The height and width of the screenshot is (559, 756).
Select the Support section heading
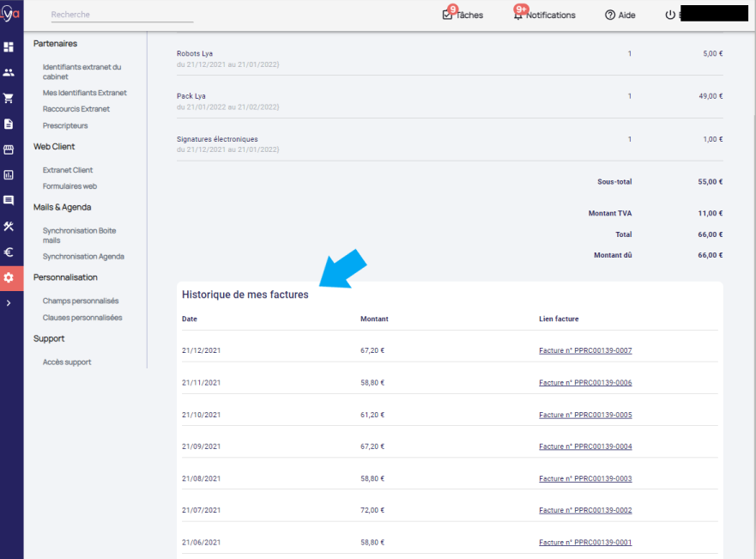(49, 338)
